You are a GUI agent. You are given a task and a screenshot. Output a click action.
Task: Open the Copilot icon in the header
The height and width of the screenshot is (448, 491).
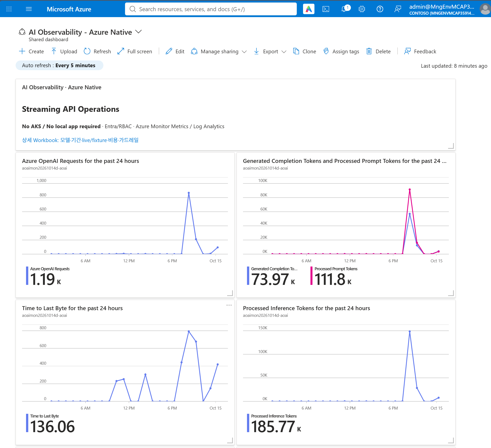(309, 9)
